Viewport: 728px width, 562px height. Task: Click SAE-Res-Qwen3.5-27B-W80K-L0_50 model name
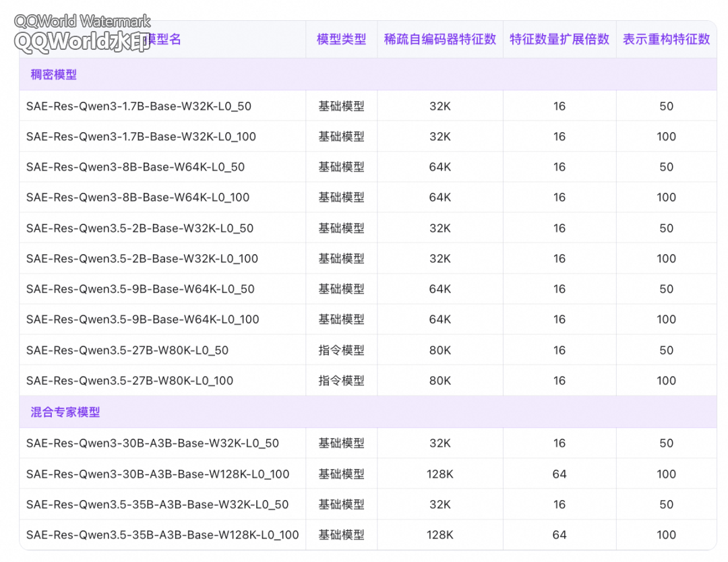tap(127, 350)
